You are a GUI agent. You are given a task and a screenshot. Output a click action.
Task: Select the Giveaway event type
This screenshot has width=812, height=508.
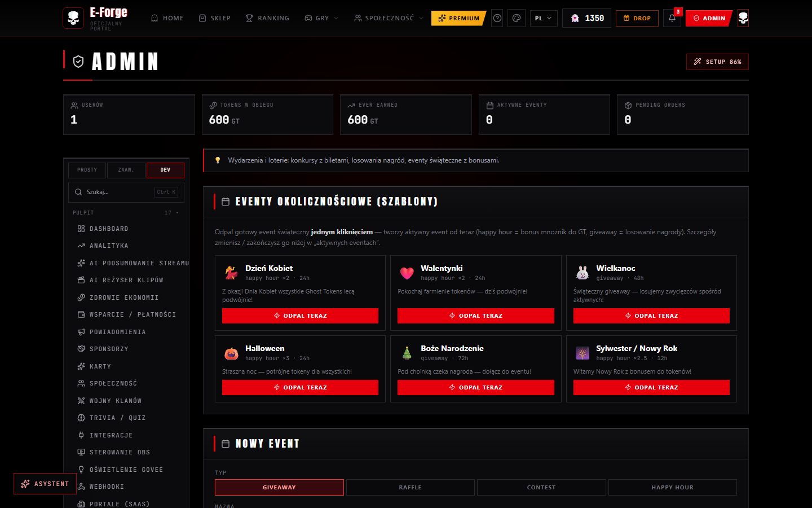[x=279, y=487]
